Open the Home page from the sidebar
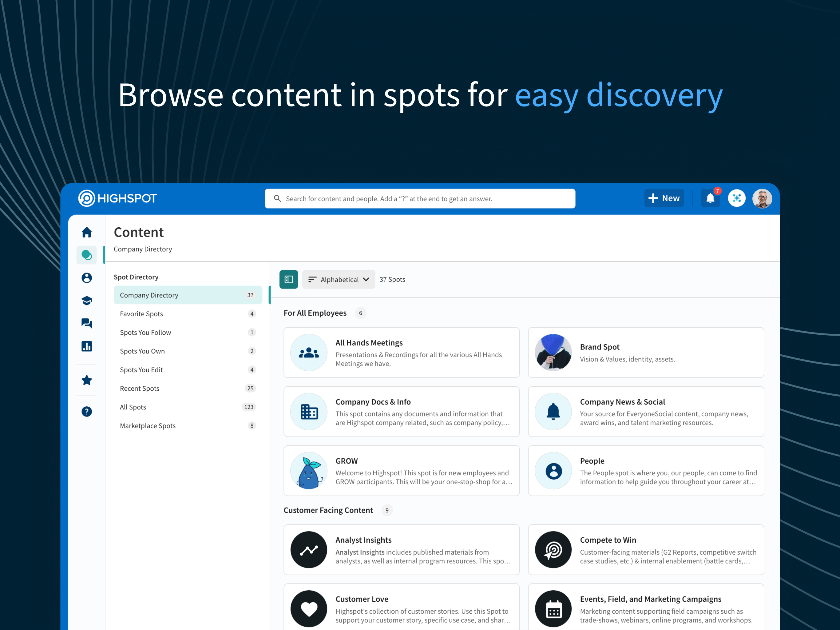 (87, 232)
